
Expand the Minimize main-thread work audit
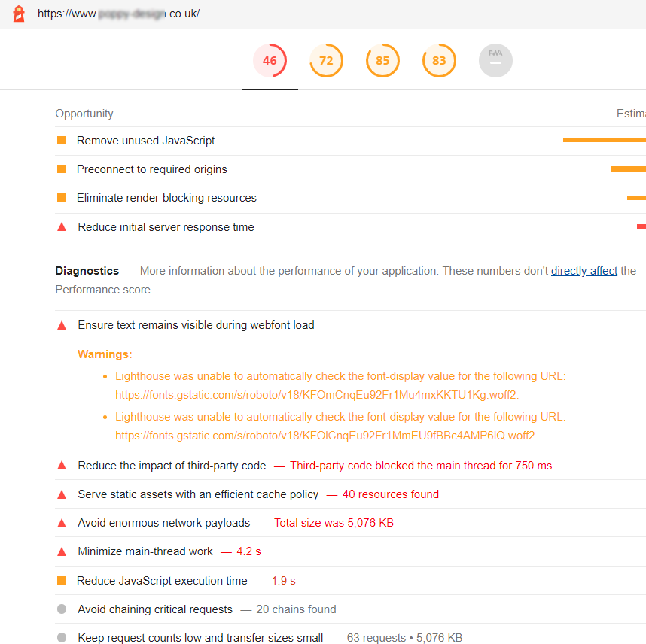click(x=145, y=551)
